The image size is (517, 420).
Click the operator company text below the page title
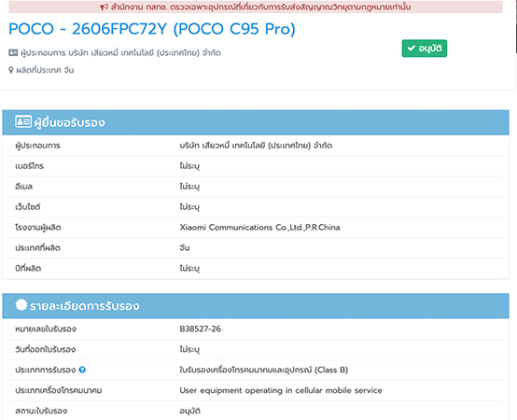(x=120, y=53)
